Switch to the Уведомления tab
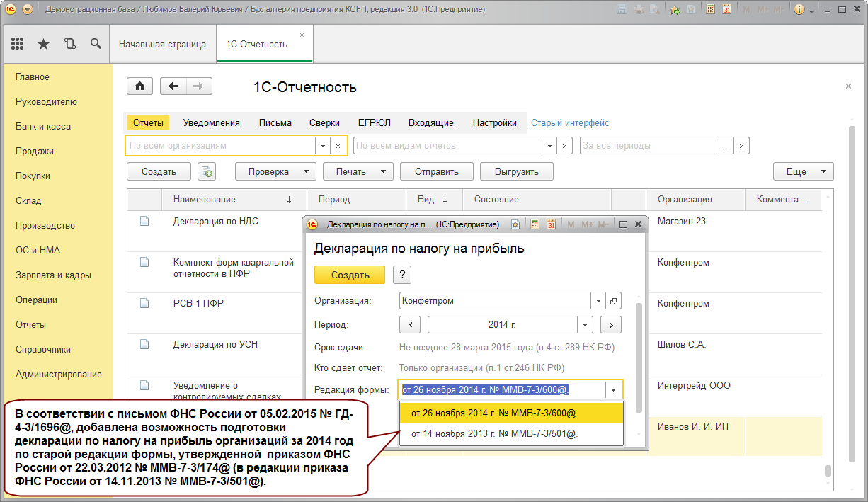The width and height of the screenshot is (868, 502). (212, 122)
